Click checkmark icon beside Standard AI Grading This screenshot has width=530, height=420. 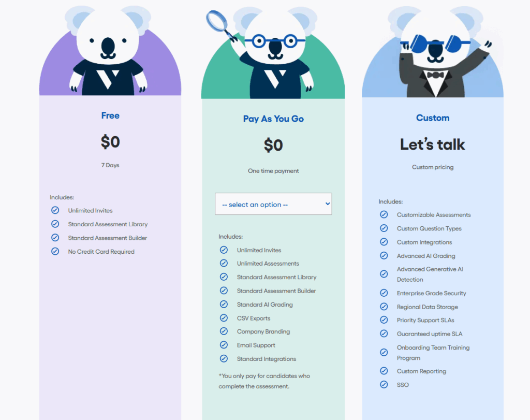click(224, 304)
